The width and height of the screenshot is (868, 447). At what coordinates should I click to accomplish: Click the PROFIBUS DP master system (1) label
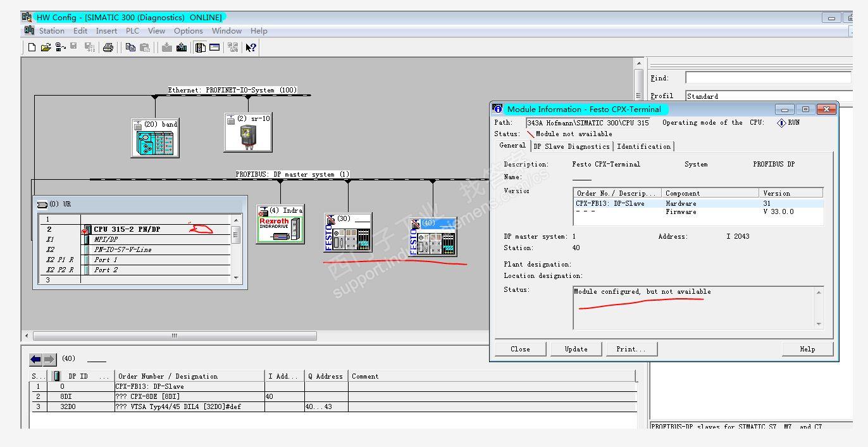[x=292, y=174]
